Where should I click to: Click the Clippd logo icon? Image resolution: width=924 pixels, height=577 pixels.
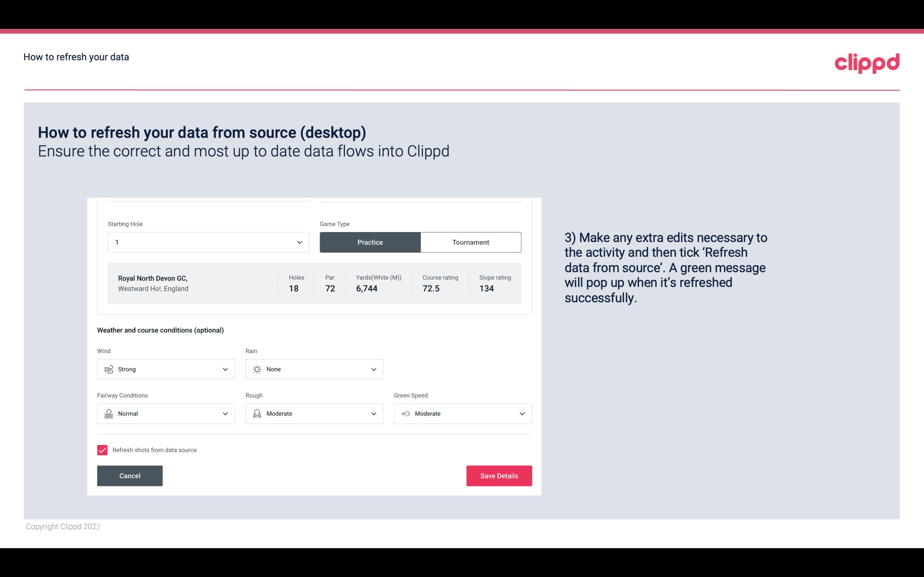(868, 62)
